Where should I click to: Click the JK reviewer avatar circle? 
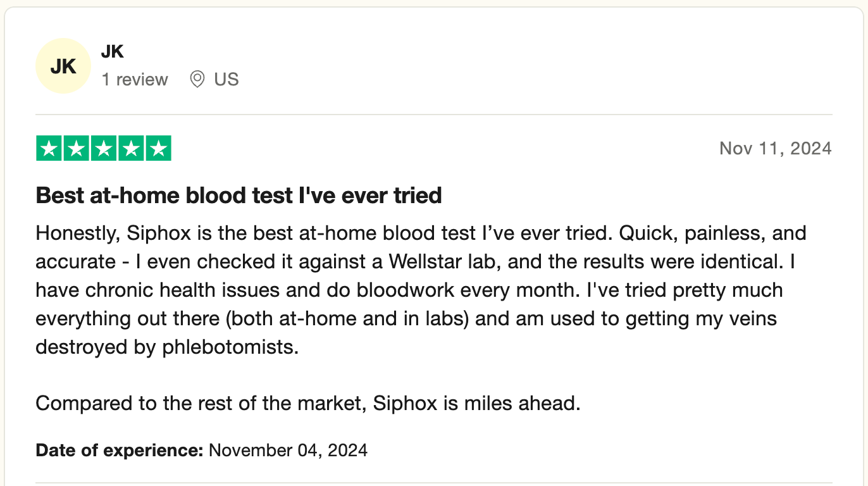tap(63, 66)
